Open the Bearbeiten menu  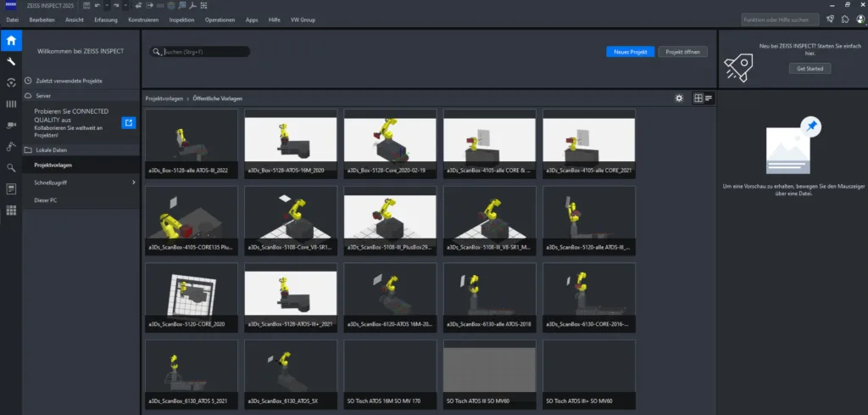coord(42,20)
